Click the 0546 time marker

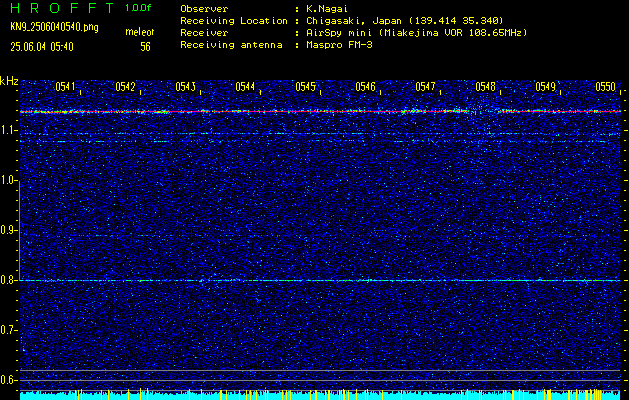(365, 87)
